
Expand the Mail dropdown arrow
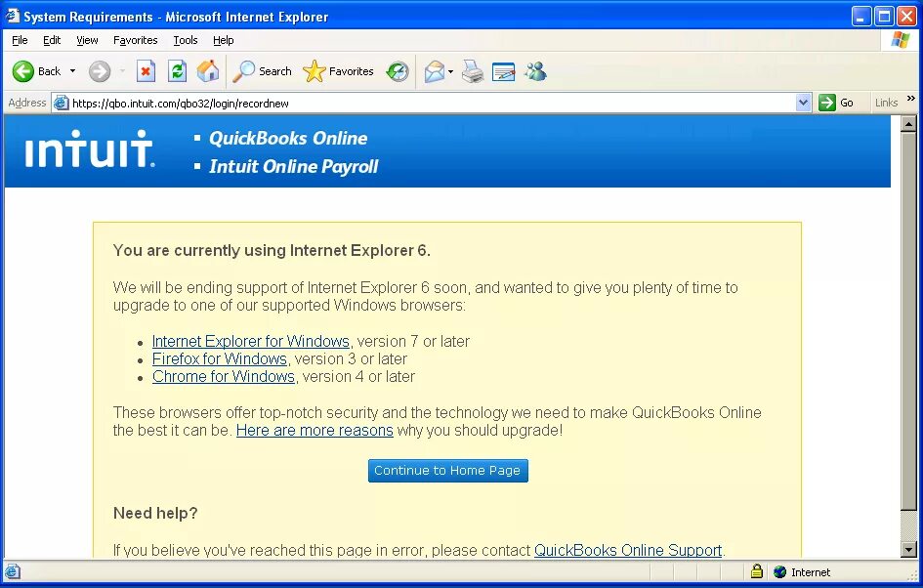tap(450, 72)
